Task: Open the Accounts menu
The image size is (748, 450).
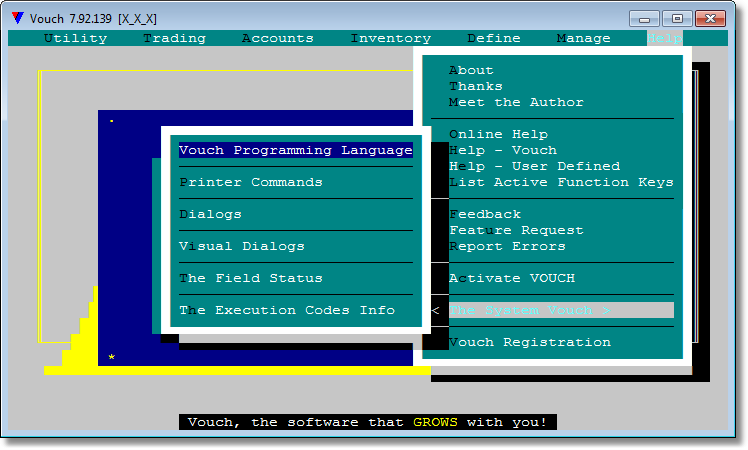Action: pyautogui.click(x=278, y=38)
